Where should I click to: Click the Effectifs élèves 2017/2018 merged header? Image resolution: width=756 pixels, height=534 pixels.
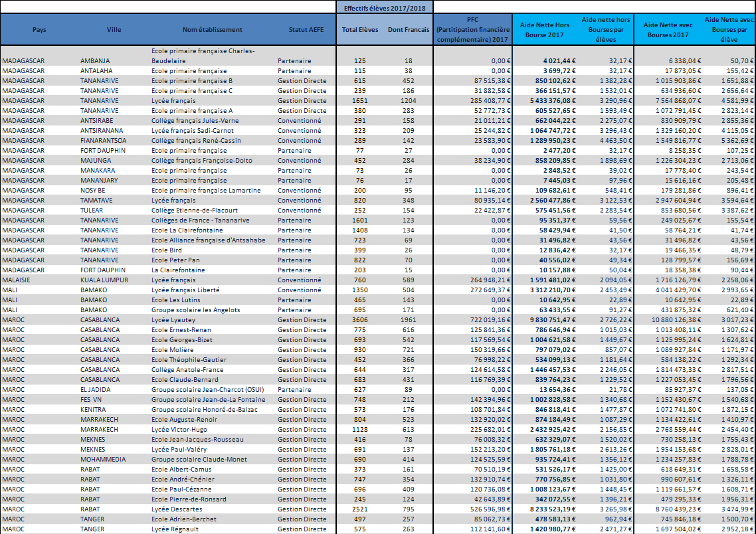click(385, 7)
